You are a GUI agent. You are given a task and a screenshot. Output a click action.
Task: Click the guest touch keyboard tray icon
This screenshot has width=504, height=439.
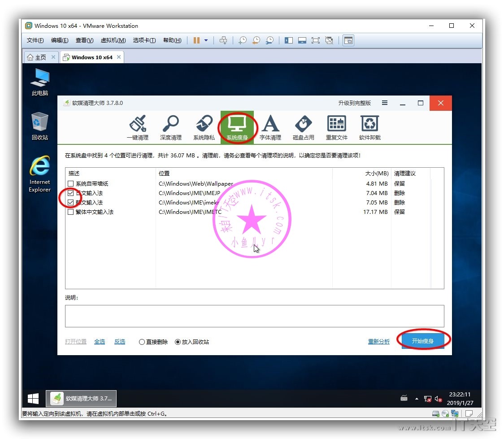(x=404, y=399)
